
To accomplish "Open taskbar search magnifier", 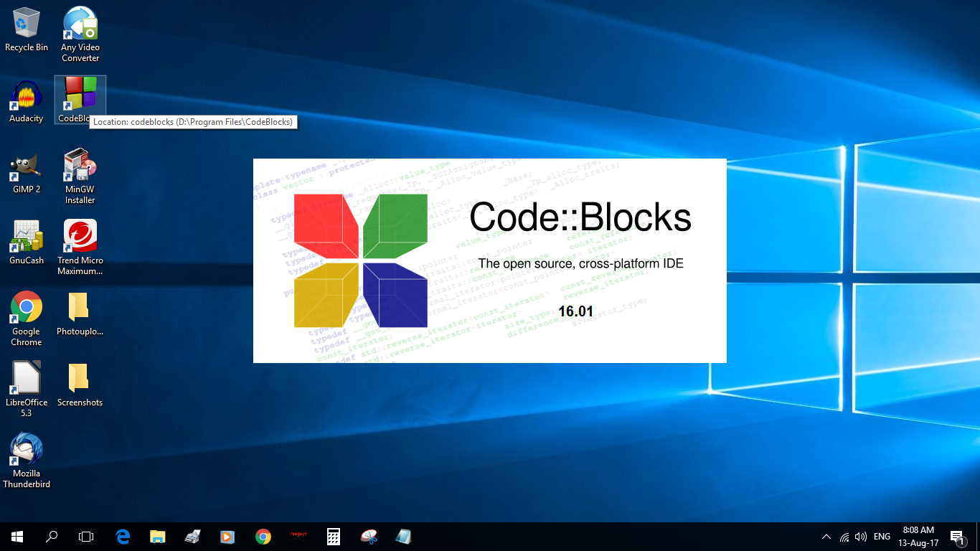I will [x=52, y=537].
